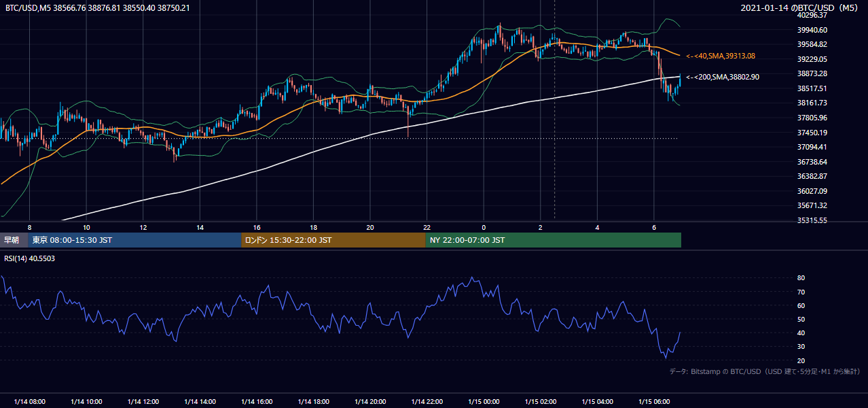Click the price axis value 39940.60

(812, 30)
